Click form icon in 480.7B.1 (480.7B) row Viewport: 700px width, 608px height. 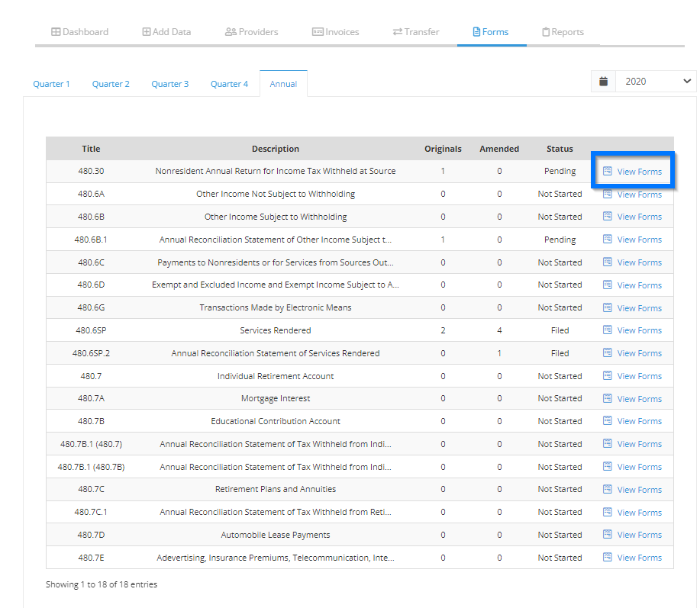[x=607, y=467]
